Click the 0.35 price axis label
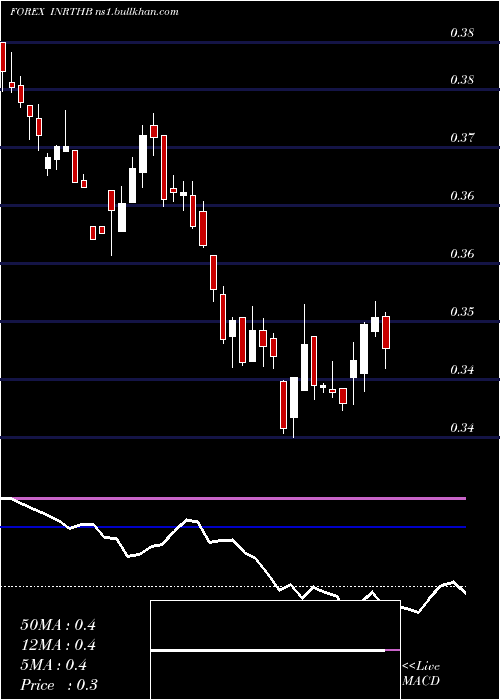The height and width of the screenshot is (700, 500). [462, 311]
